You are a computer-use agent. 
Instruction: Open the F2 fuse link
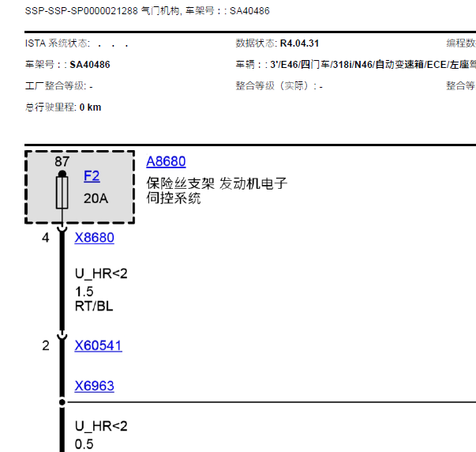(x=92, y=176)
